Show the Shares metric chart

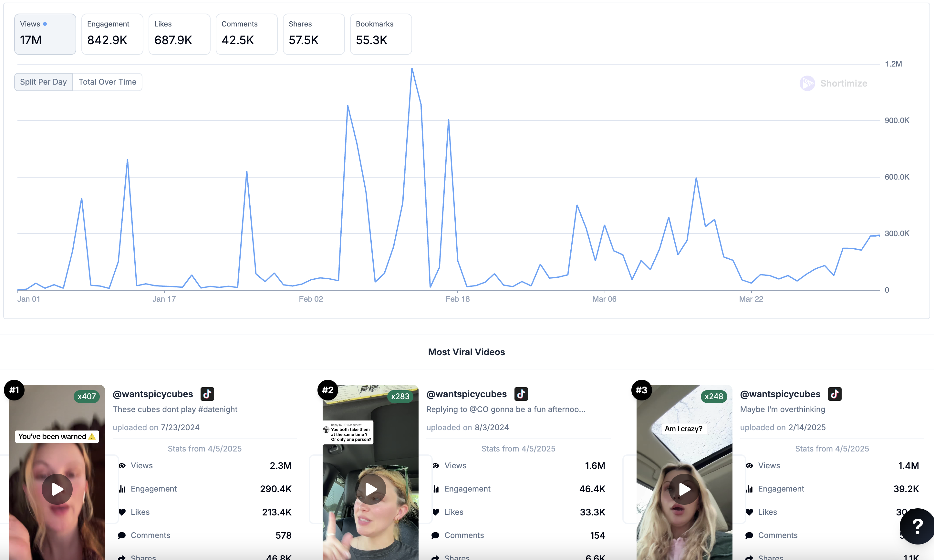point(314,34)
